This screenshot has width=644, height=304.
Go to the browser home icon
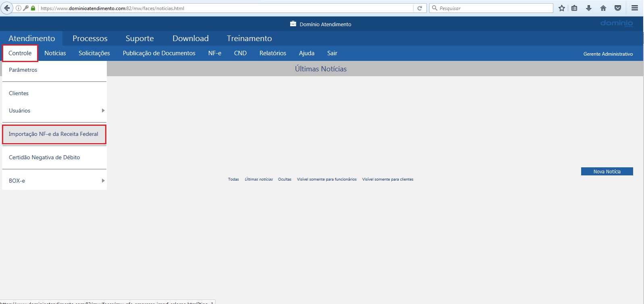click(603, 8)
